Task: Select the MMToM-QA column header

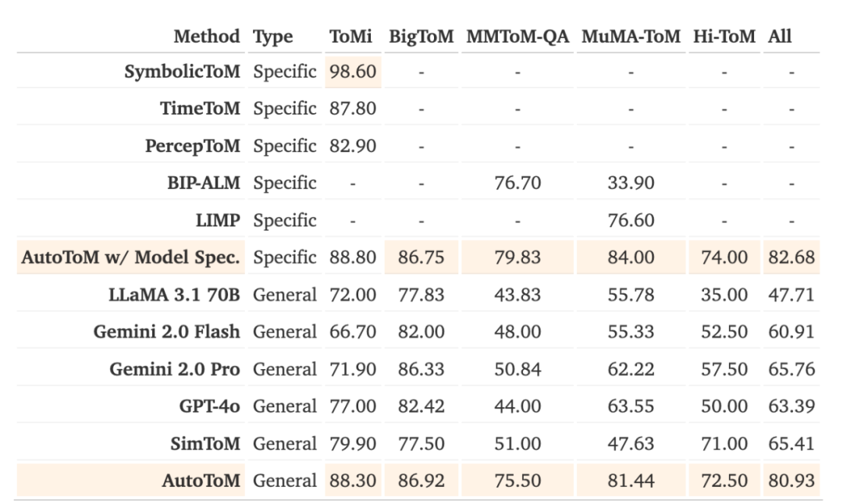Action: (x=518, y=36)
